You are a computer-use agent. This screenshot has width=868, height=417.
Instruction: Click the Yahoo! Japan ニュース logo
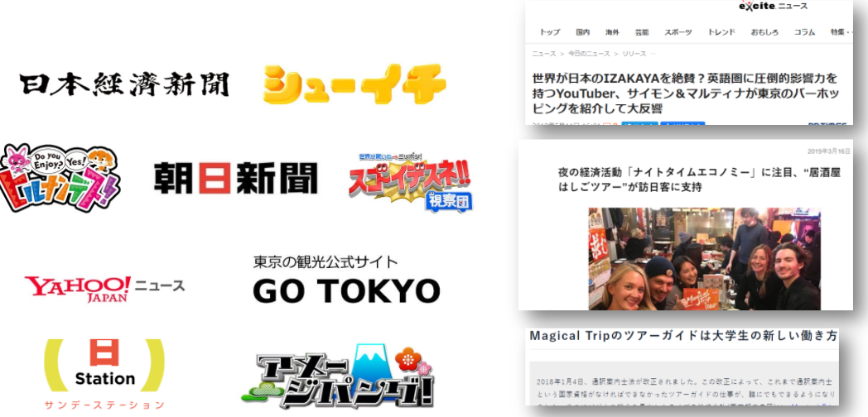tap(104, 288)
